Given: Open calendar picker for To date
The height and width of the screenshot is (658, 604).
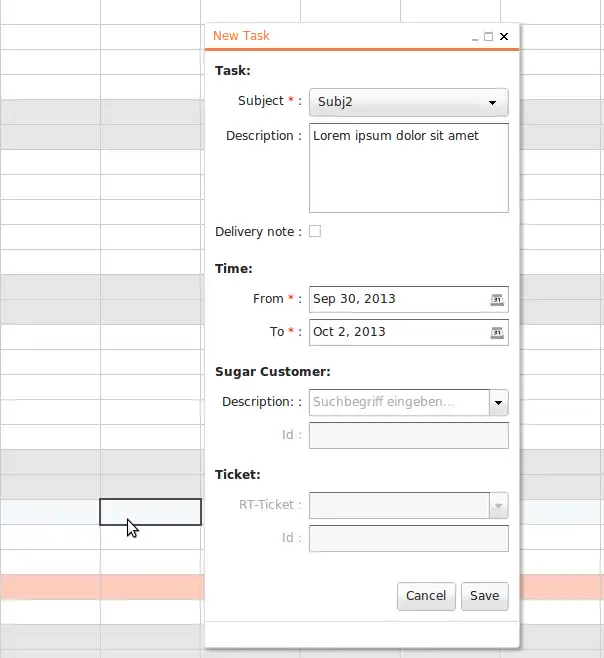Looking at the screenshot, I should coord(497,332).
